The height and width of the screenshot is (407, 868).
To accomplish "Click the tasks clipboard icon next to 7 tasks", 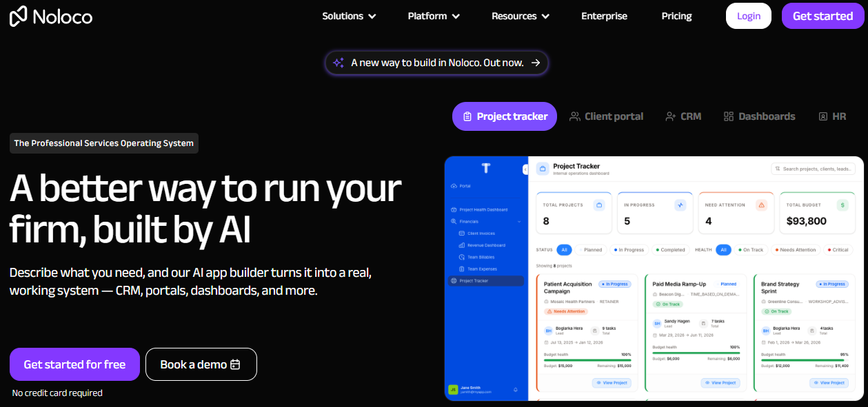I will pyautogui.click(x=704, y=323).
